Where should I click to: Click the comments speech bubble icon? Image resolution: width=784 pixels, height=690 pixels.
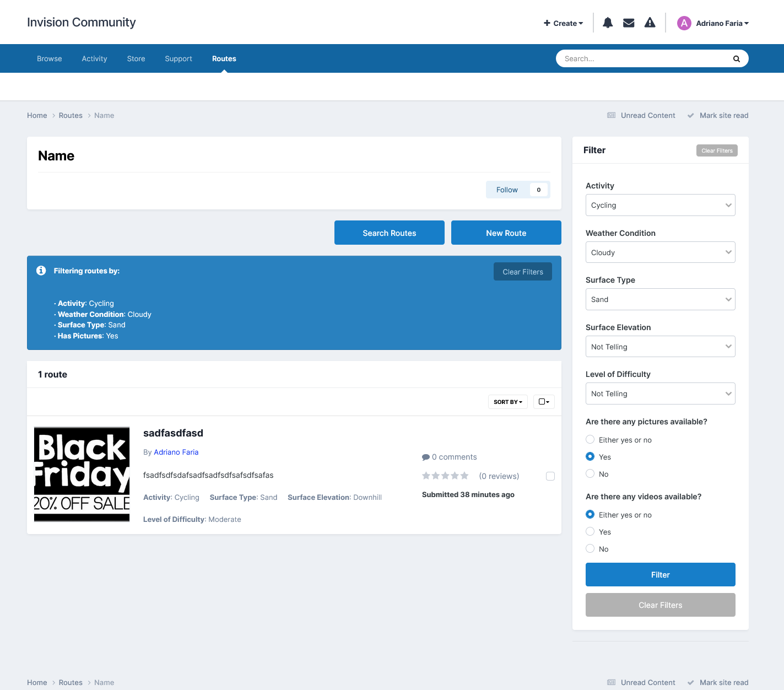click(426, 457)
